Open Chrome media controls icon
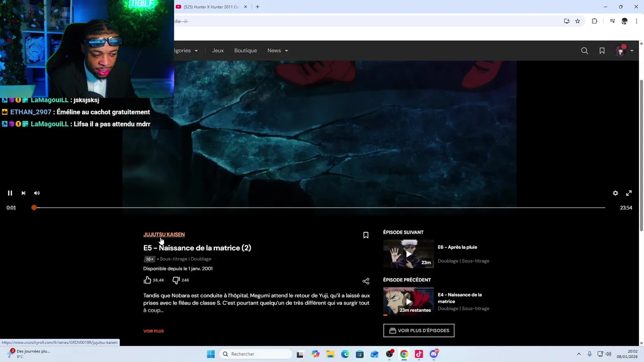644x362 pixels. (x=612, y=21)
